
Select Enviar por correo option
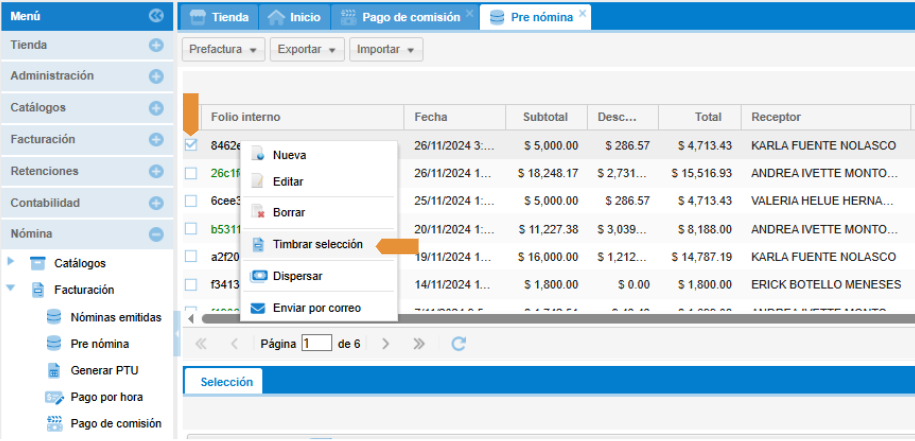coord(316,308)
